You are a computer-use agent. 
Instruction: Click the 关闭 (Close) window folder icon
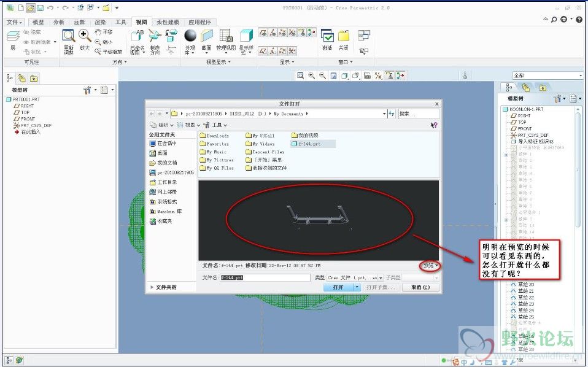(x=344, y=40)
